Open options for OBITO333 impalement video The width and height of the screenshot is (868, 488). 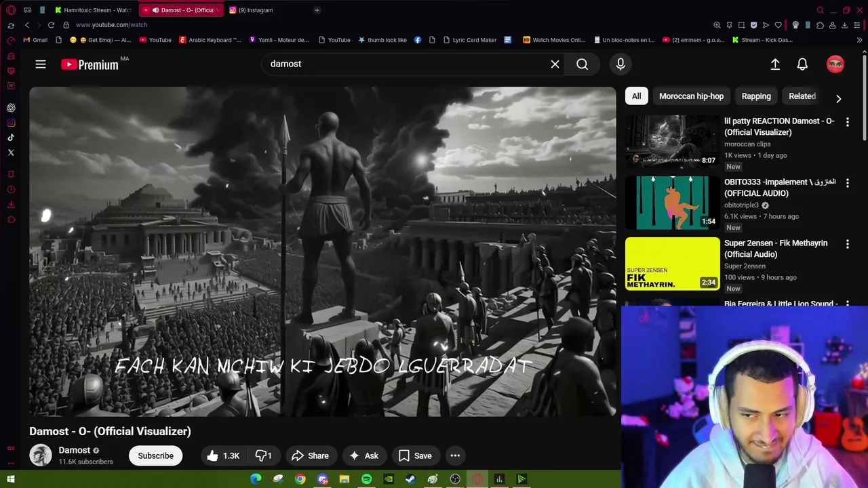847,183
